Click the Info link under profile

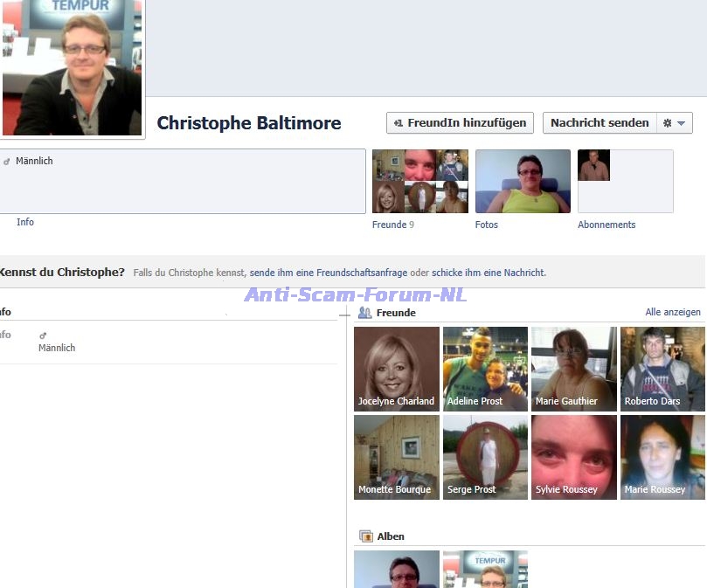(25, 222)
